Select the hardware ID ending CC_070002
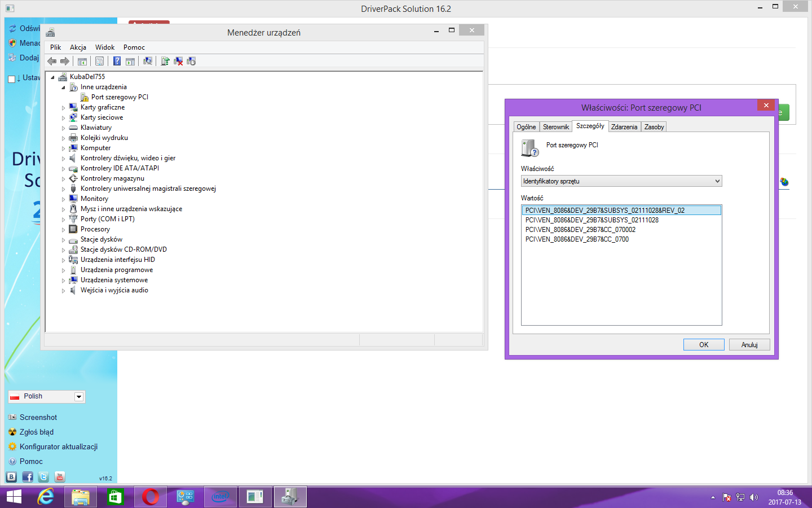812x508 pixels. point(580,230)
